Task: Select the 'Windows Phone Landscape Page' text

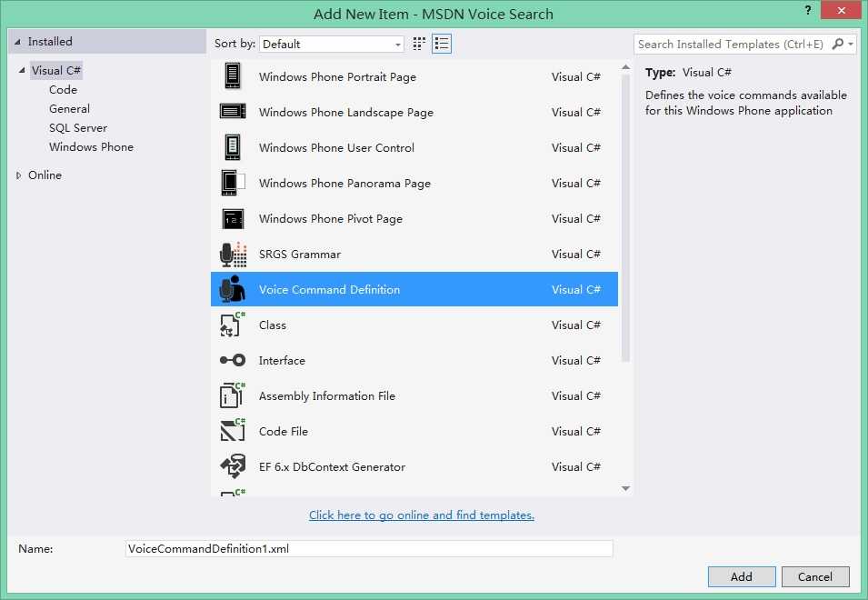Action: point(346,113)
